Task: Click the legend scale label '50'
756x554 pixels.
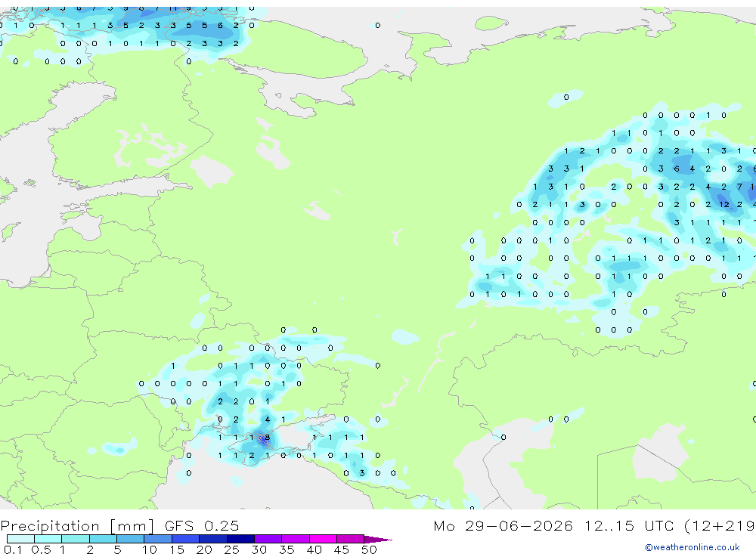Action: tap(369, 549)
